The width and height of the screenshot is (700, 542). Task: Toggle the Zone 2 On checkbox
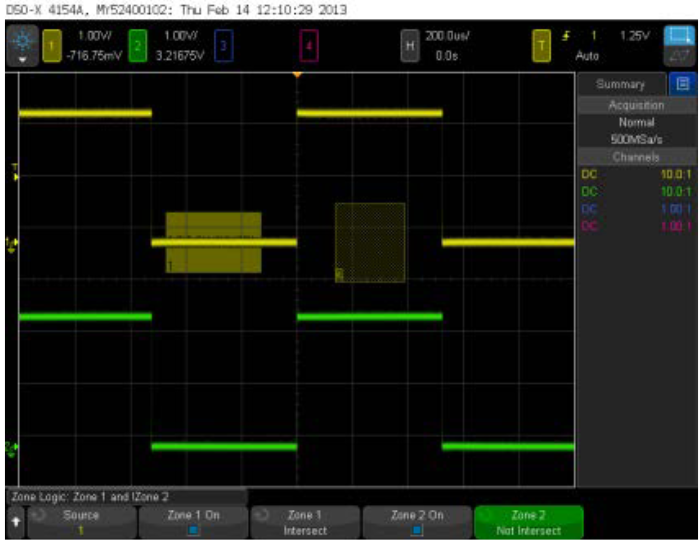pos(416,529)
